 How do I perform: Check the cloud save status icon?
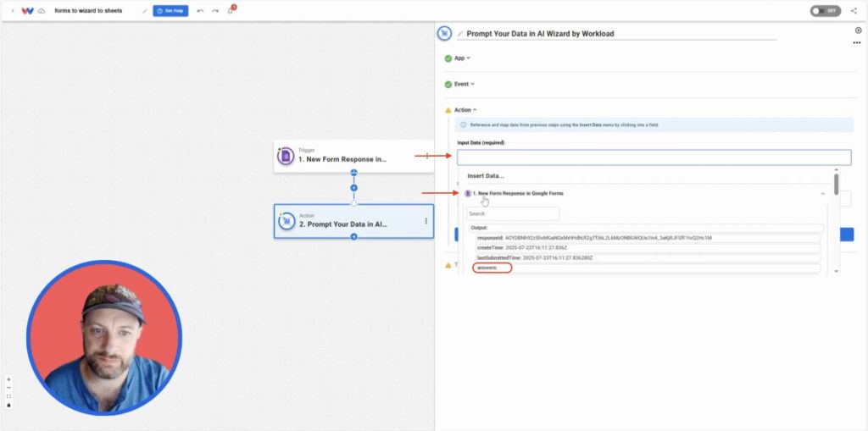pyautogui.click(x=42, y=10)
